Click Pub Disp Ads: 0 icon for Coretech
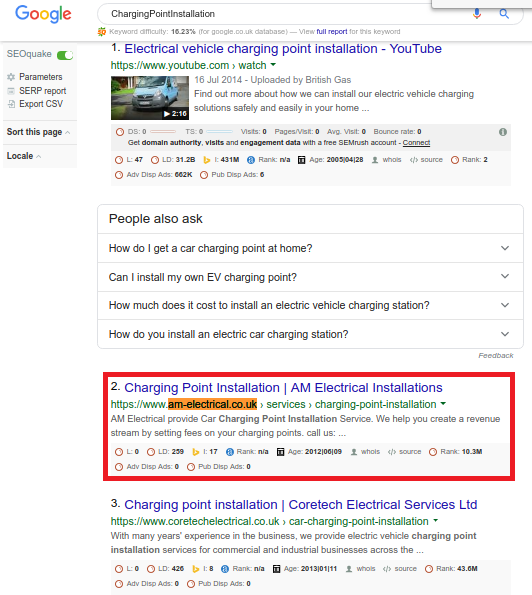The image size is (532, 595). [x=191, y=584]
